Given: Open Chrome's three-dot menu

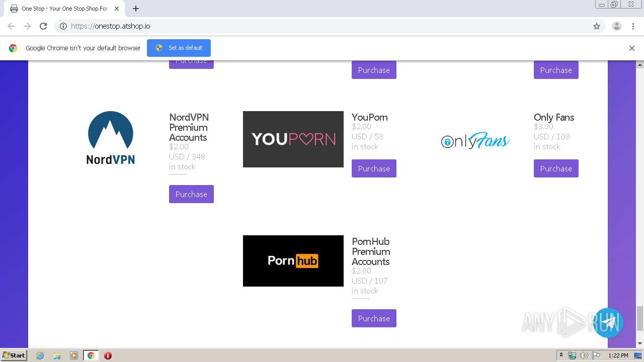Looking at the screenshot, I should 633,26.
